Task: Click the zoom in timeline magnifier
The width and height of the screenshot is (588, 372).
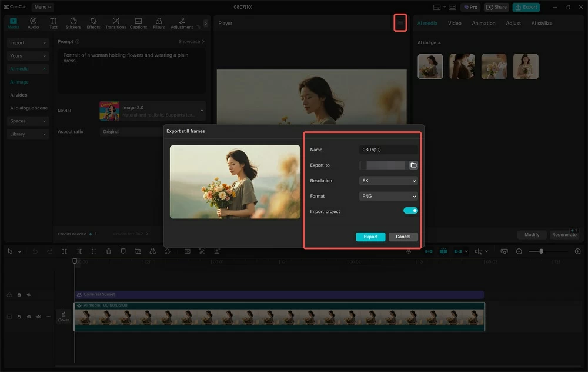Action: (577, 251)
